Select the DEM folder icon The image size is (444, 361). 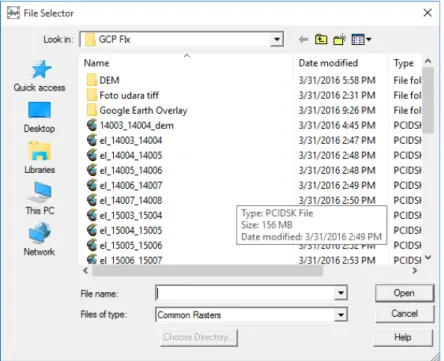[x=92, y=80]
